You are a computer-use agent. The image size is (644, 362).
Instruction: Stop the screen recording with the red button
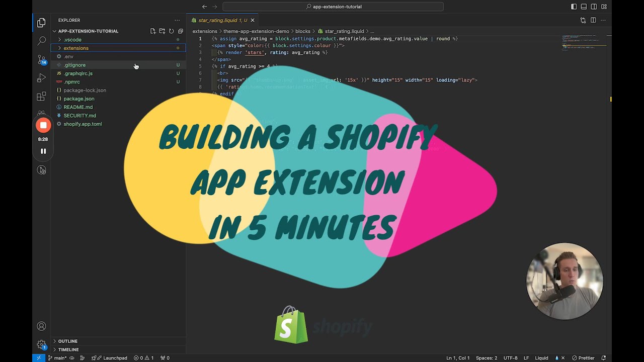(x=43, y=125)
